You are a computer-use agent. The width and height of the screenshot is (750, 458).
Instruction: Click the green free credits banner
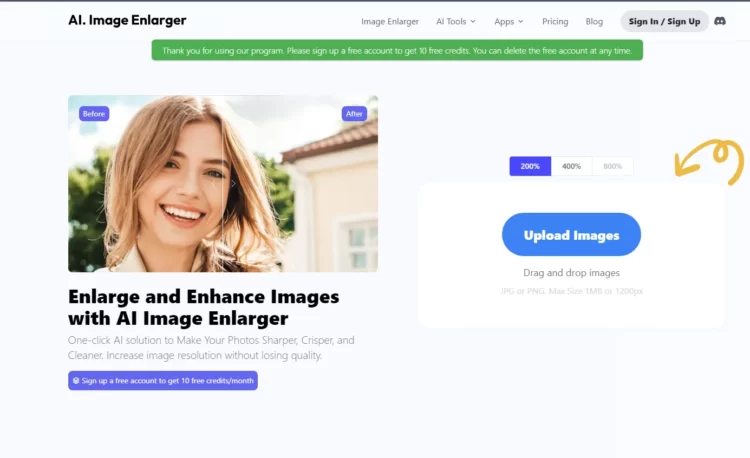click(x=397, y=50)
